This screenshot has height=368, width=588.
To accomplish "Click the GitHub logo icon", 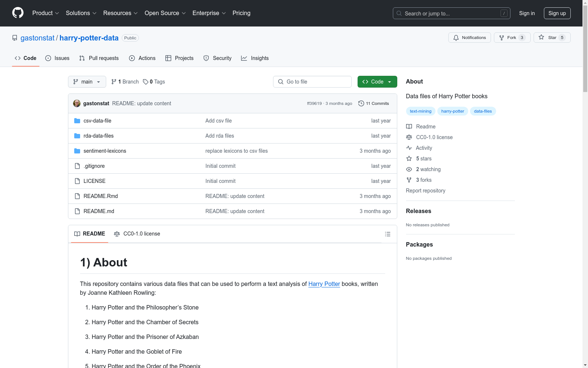I will (x=18, y=13).
